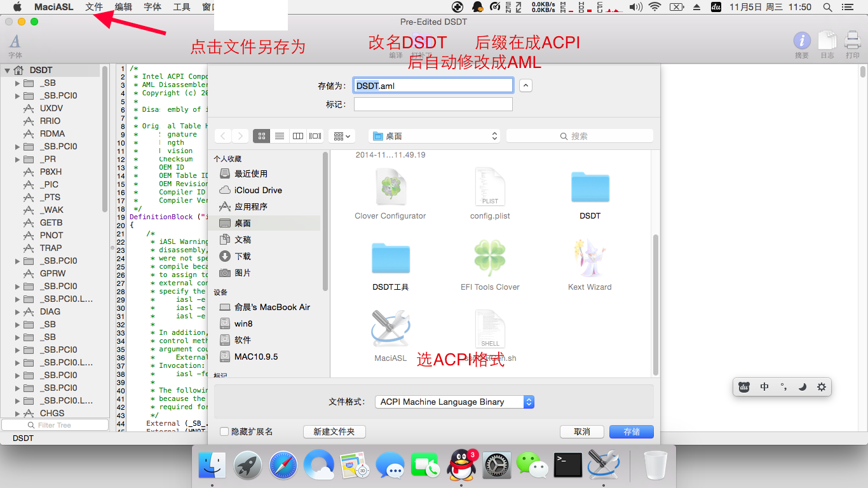Go back in the file browser
Viewport: 868px width, 488px height.
(x=223, y=136)
